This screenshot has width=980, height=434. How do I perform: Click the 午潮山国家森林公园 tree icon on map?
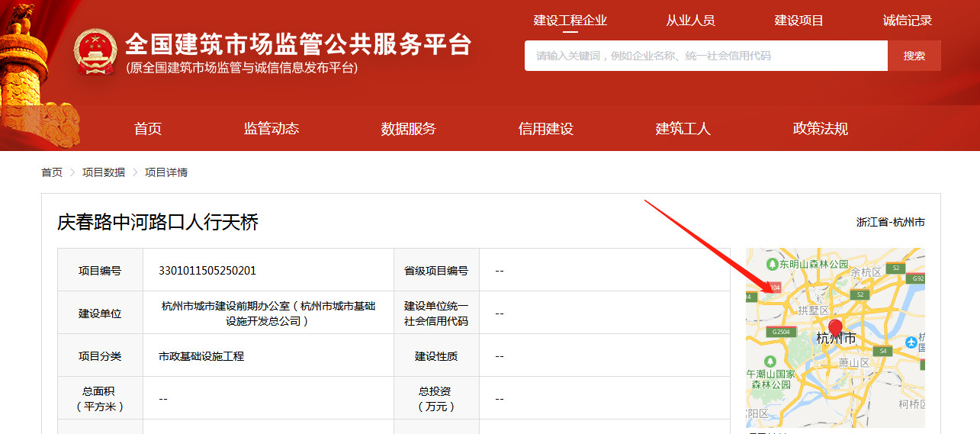point(770,360)
